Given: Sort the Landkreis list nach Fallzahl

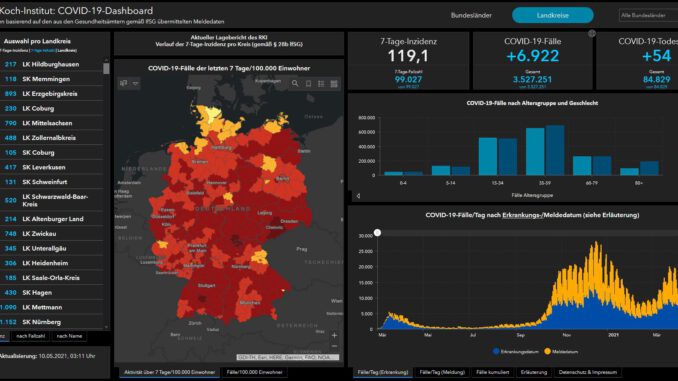Looking at the screenshot, I should (30, 336).
